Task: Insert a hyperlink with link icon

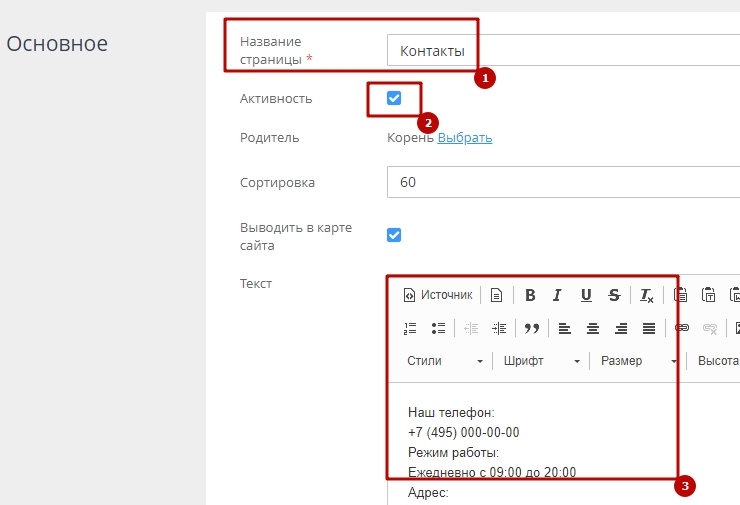Action: point(682,328)
